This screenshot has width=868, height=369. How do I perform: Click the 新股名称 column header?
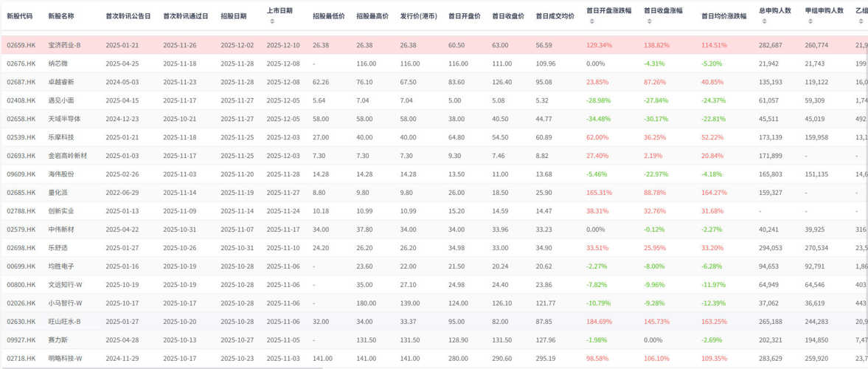pyautogui.click(x=61, y=17)
